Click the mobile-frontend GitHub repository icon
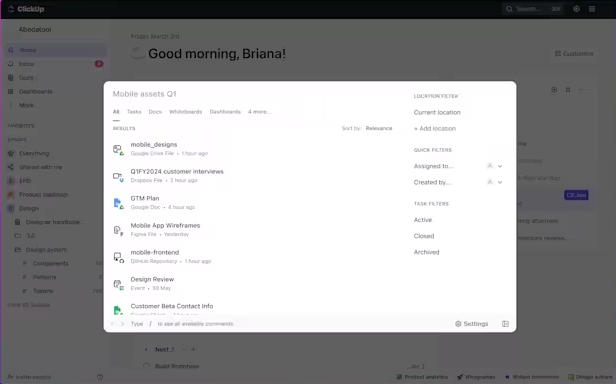Image resolution: width=616 pixels, height=384 pixels. coord(118,257)
